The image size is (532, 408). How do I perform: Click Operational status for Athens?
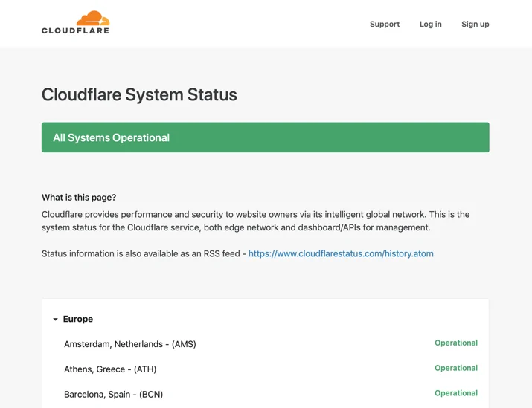pos(456,368)
